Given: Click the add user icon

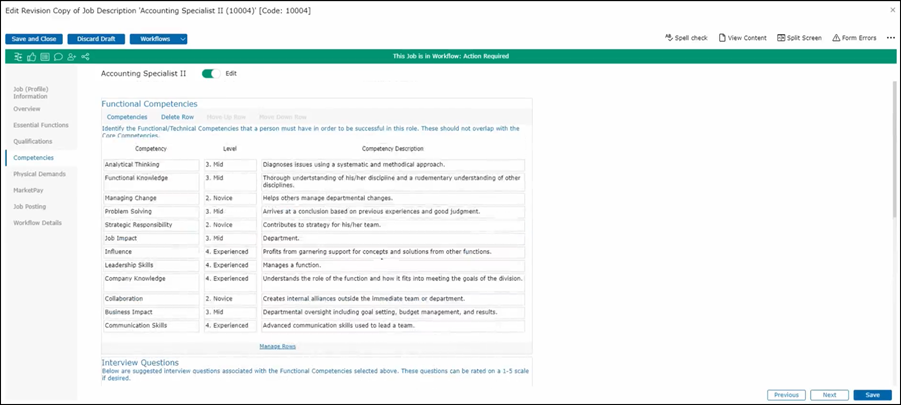Looking at the screenshot, I should 71,56.
